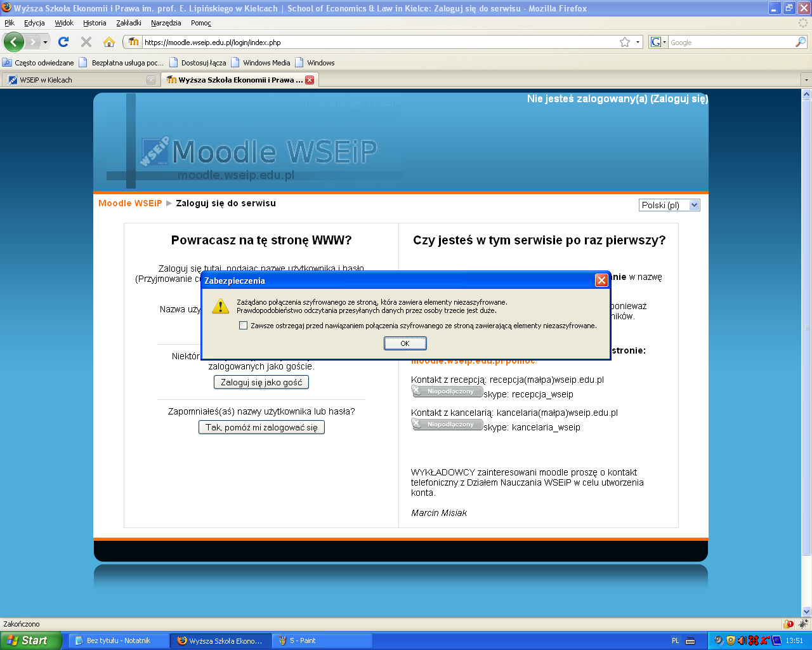812x650 pixels.
Task: Open the address bar history dropdown
Action: point(638,43)
